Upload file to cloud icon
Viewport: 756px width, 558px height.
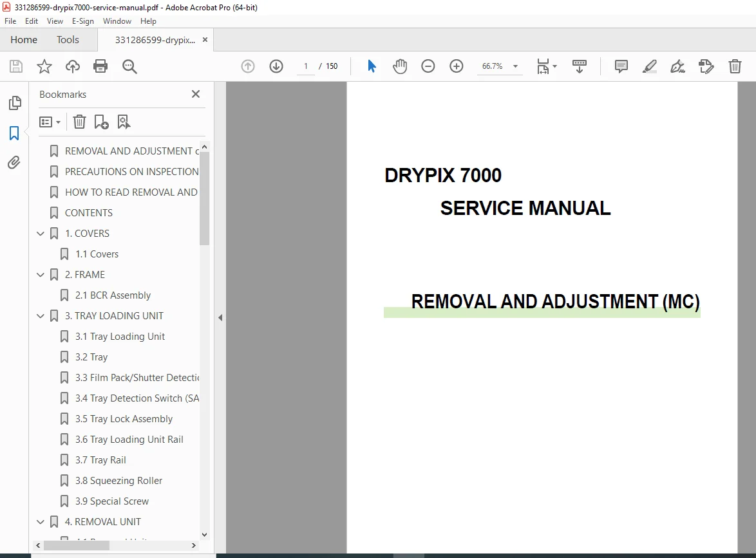point(73,66)
